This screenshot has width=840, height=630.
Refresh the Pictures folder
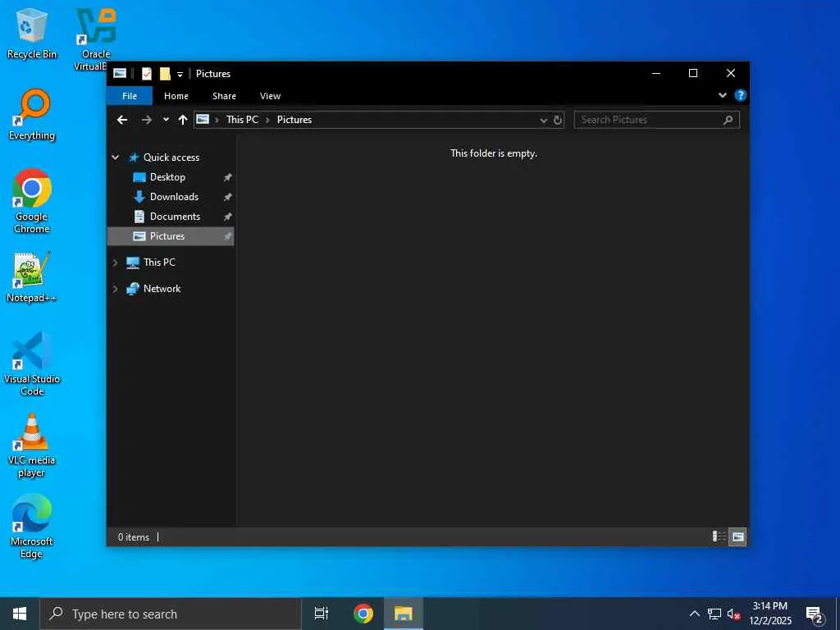coord(558,120)
